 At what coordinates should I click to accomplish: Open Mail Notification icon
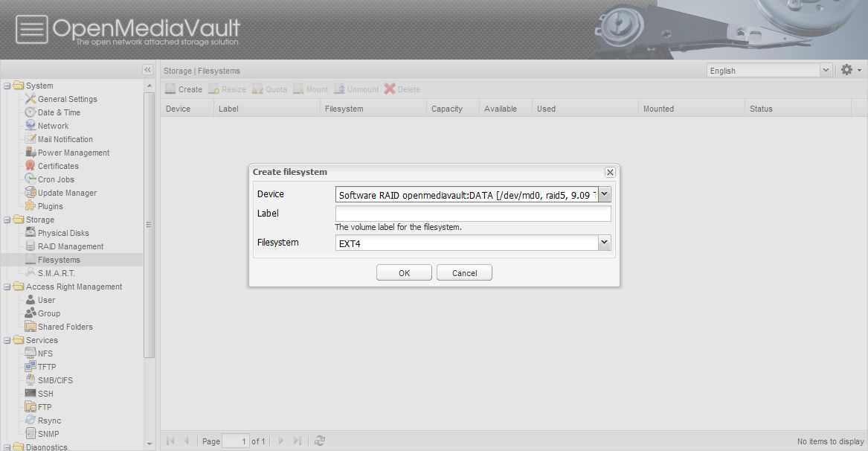[30, 139]
